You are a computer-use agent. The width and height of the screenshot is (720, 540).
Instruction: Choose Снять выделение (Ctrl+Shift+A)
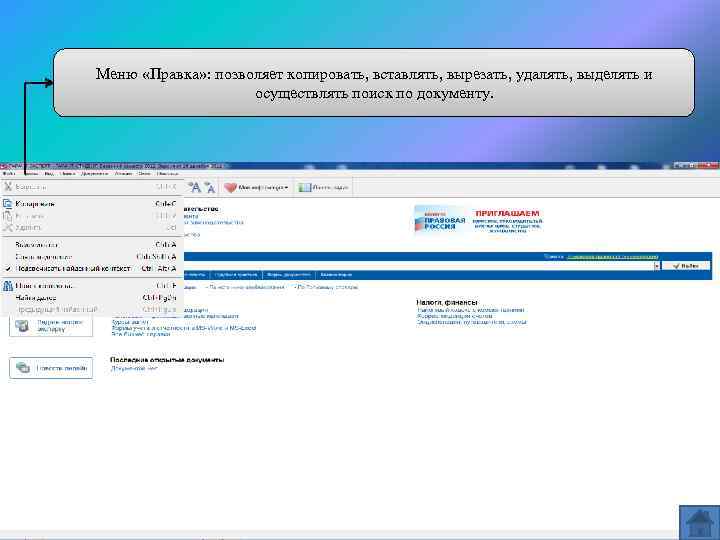coord(90,257)
